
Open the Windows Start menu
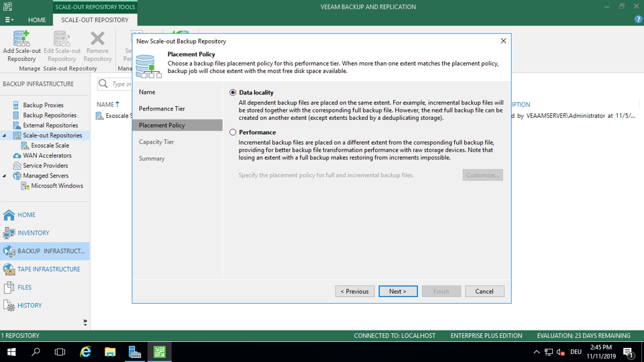click(11, 352)
